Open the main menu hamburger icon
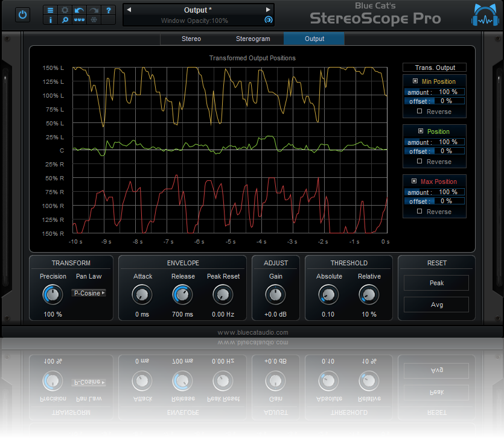This screenshot has width=504, height=439. (x=51, y=10)
